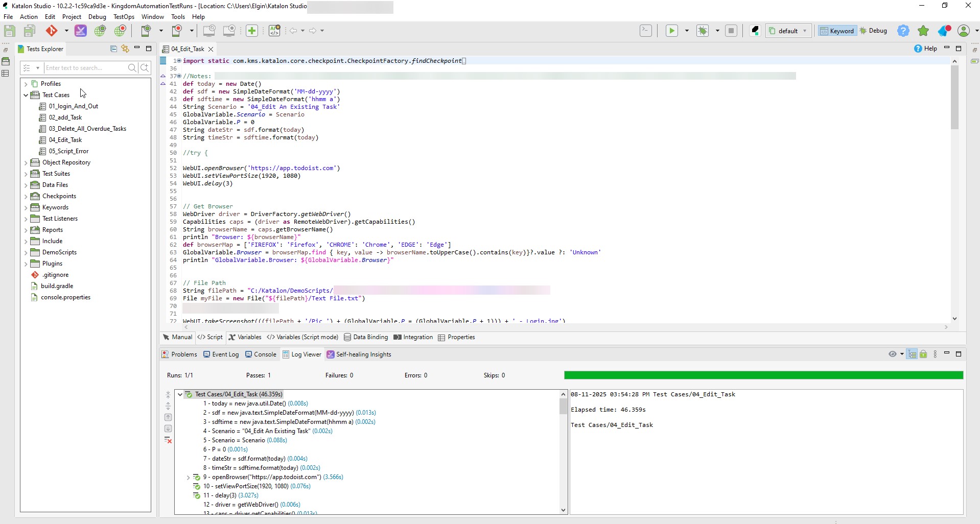Open 05_Script_Error test case
Image resolution: width=980 pixels, height=524 pixels.
pos(68,151)
